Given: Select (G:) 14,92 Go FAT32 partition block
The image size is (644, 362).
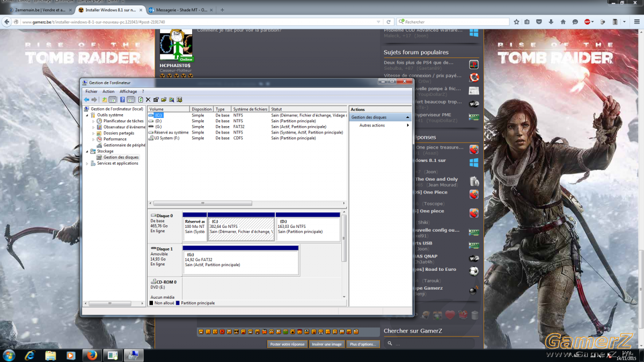Looking at the screenshot, I should tap(240, 260).
